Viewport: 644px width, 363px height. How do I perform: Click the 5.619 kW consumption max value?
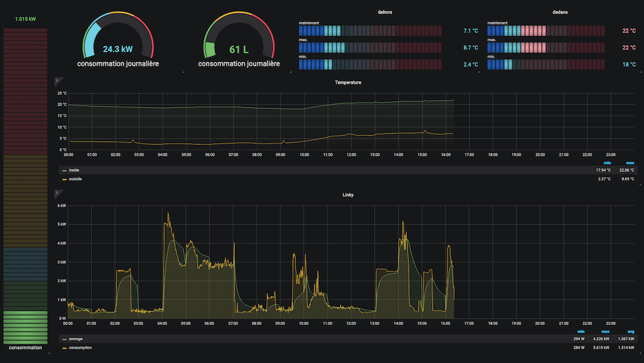tap(601, 348)
